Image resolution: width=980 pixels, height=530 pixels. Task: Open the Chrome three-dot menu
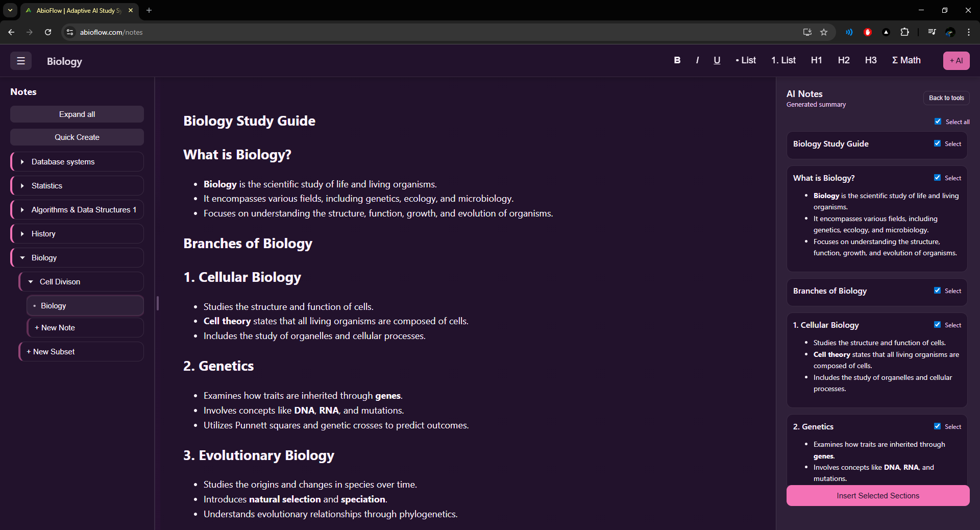click(968, 32)
